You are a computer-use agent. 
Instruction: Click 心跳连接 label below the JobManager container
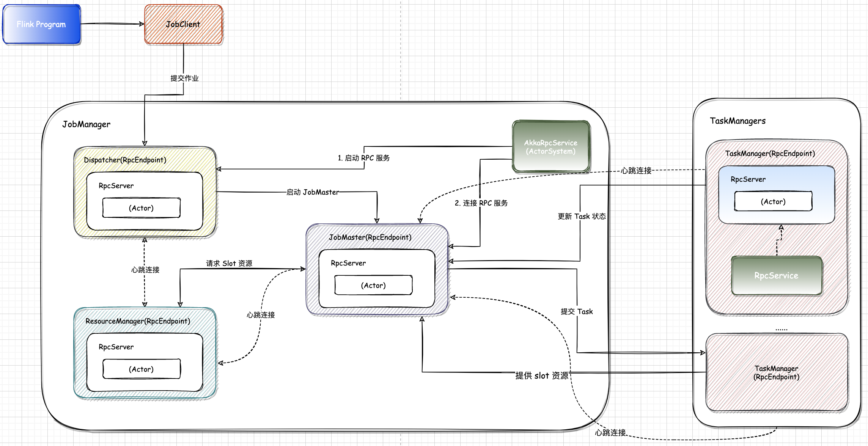610,432
